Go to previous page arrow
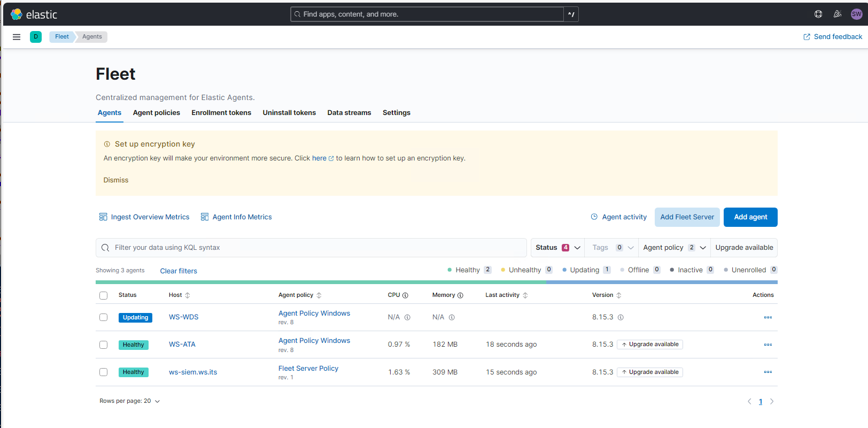868x428 pixels. [x=749, y=401]
